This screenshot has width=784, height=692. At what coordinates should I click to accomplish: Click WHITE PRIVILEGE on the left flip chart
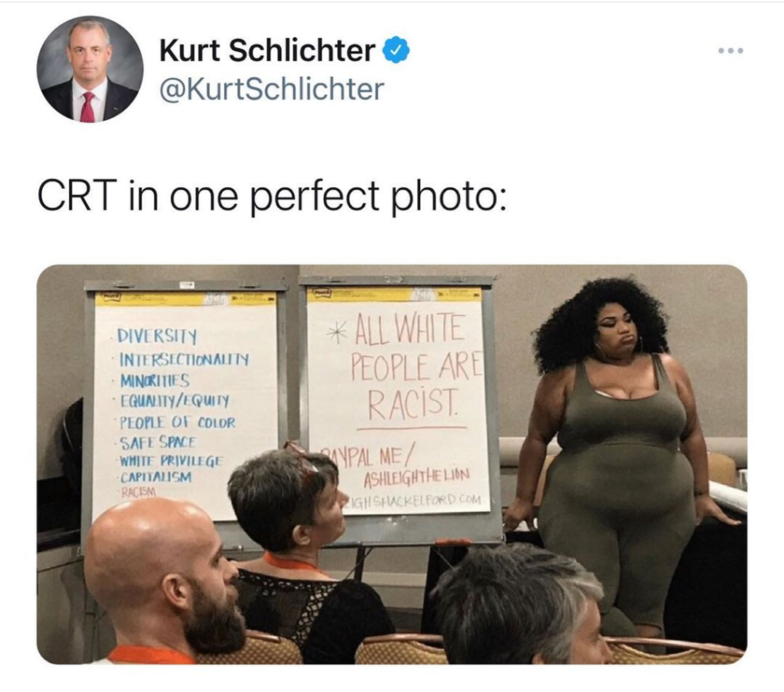(x=170, y=460)
